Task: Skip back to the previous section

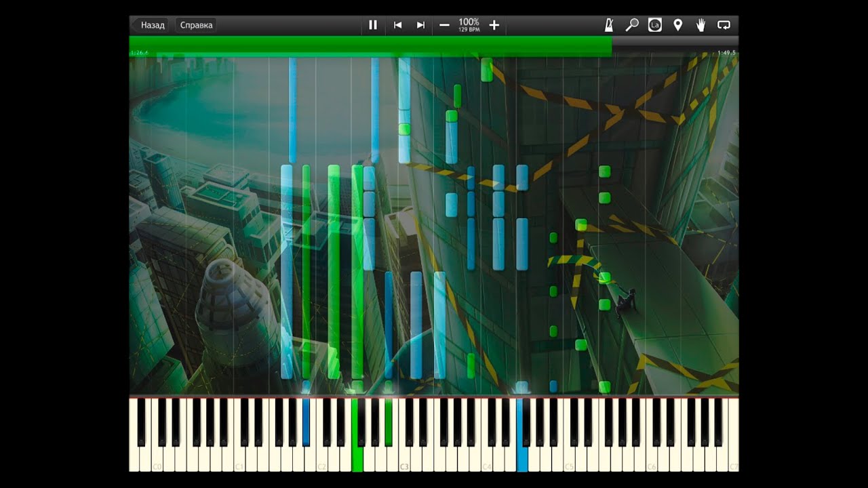Action: pos(398,25)
